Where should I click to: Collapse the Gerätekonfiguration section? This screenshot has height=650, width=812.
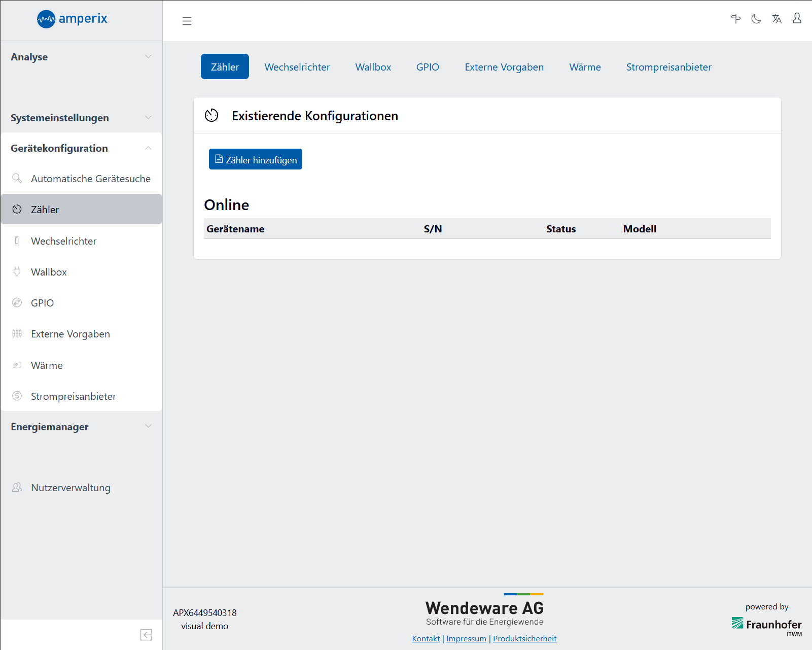[x=81, y=148]
